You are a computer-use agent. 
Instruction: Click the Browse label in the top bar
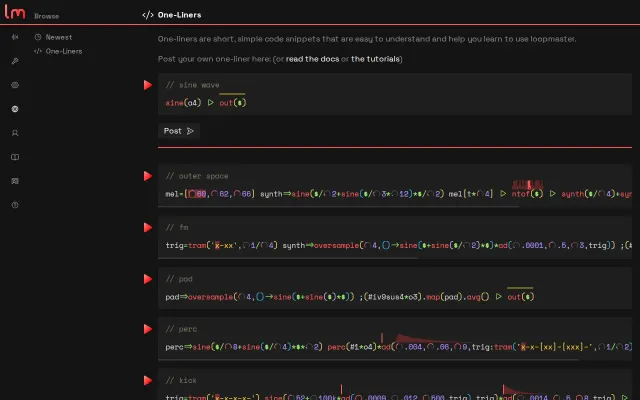coord(47,16)
